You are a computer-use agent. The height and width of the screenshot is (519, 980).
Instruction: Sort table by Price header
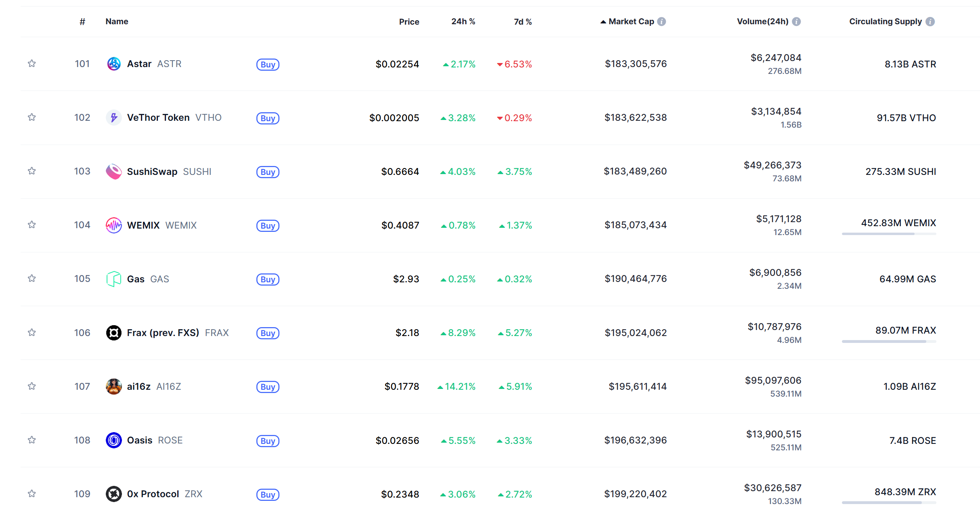409,22
